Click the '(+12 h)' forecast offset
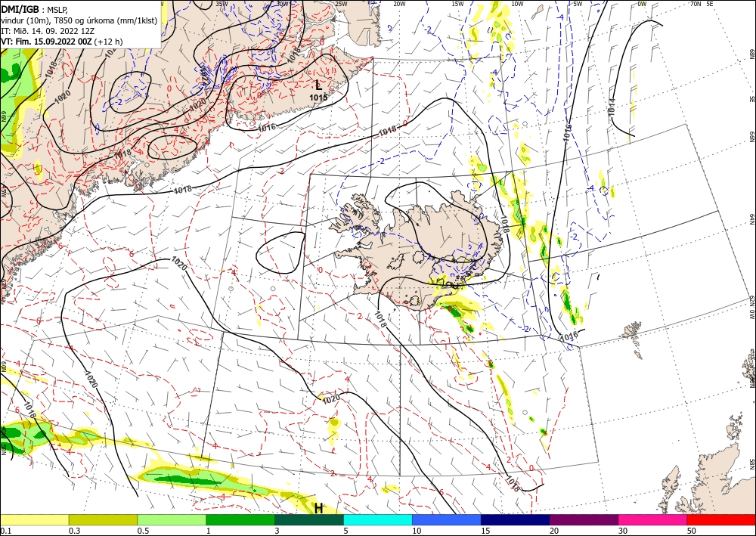 (x=109, y=42)
